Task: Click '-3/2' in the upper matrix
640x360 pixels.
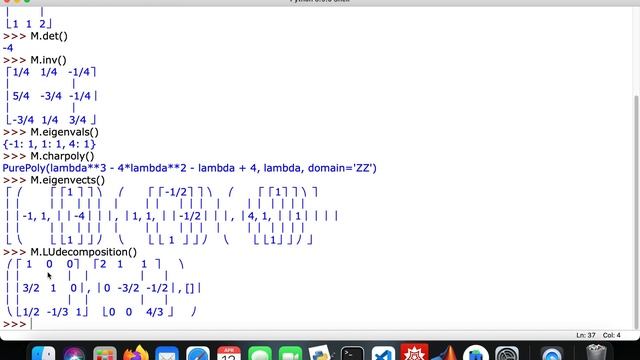Action: pyautogui.click(x=128, y=288)
